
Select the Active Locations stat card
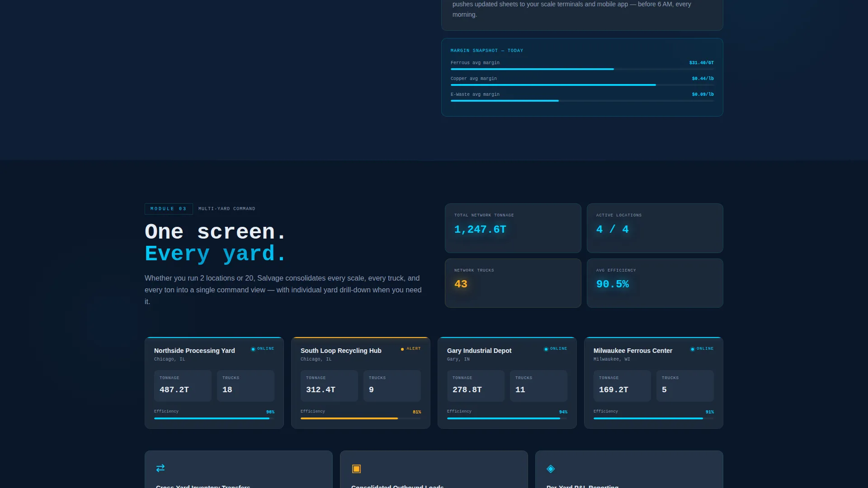655,228
